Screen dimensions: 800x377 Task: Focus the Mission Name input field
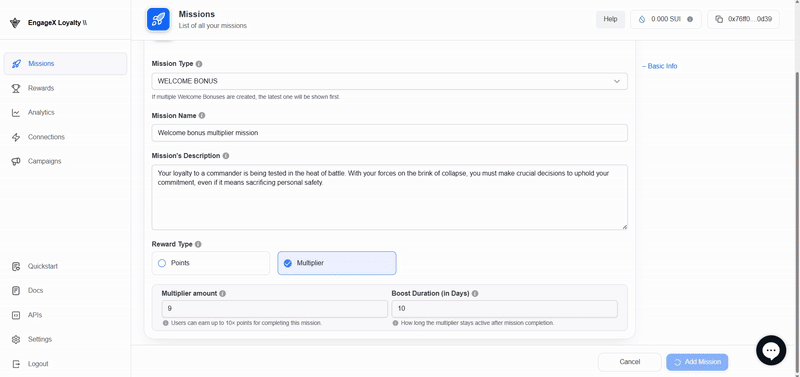(x=390, y=133)
